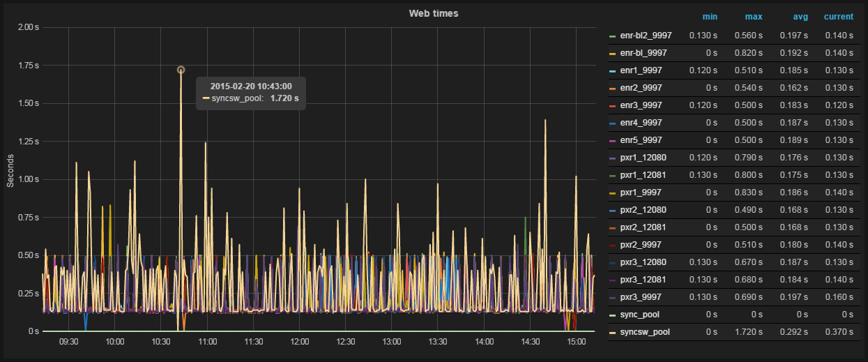Click the syncsw_pool current value 0.370 s
The width and height of the screenshot is (868, 362).
[839, 331]
